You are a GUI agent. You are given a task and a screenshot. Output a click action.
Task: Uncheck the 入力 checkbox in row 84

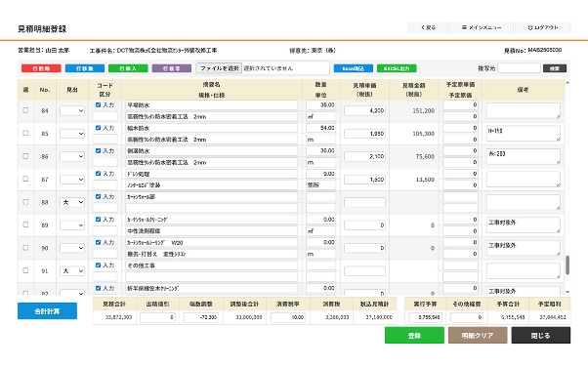[99, 105]
